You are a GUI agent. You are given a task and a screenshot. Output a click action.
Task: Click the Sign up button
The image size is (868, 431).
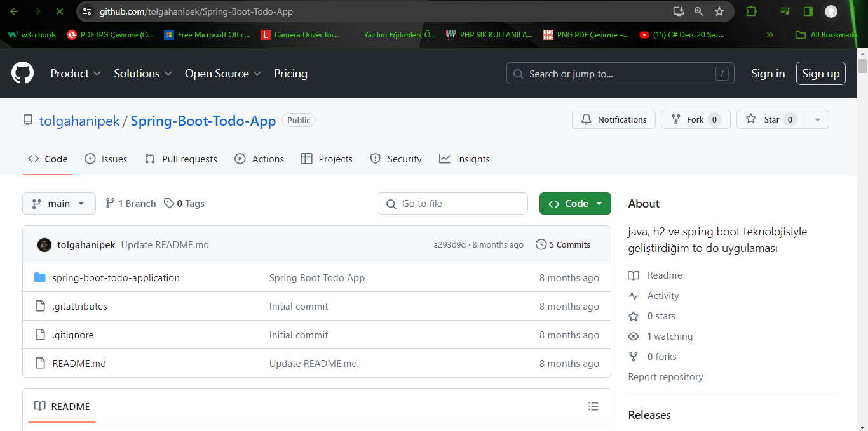pos(820,74)
